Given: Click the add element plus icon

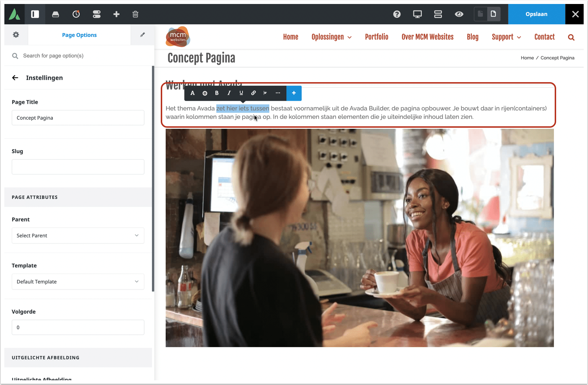Looking at the screenshot, I should [116, 14].
